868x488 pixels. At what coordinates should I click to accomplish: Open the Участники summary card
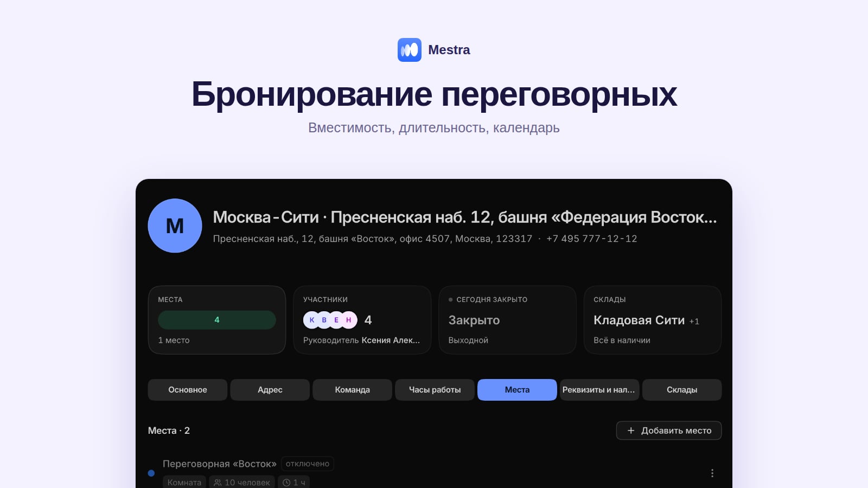tap(362, 320)
